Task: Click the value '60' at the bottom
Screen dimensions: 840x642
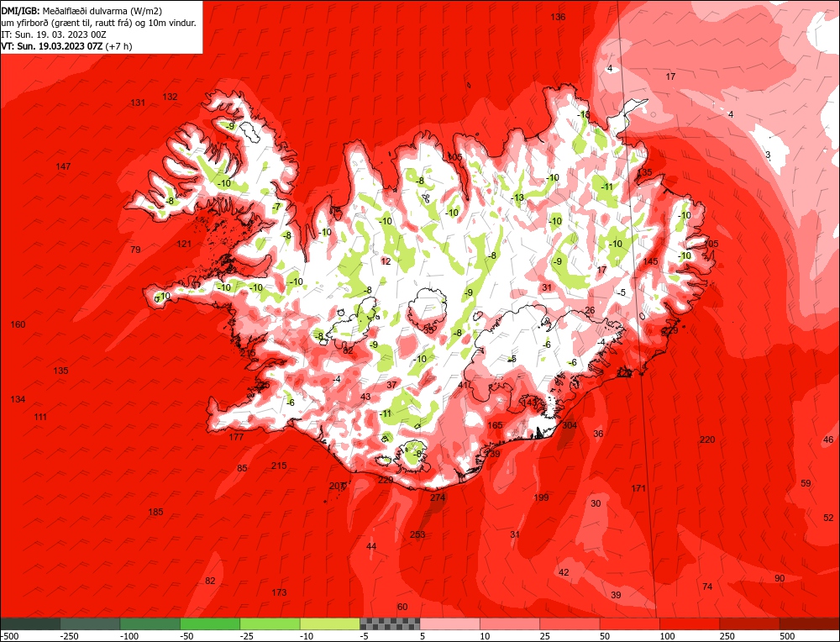Action: [x=402, y=607]
